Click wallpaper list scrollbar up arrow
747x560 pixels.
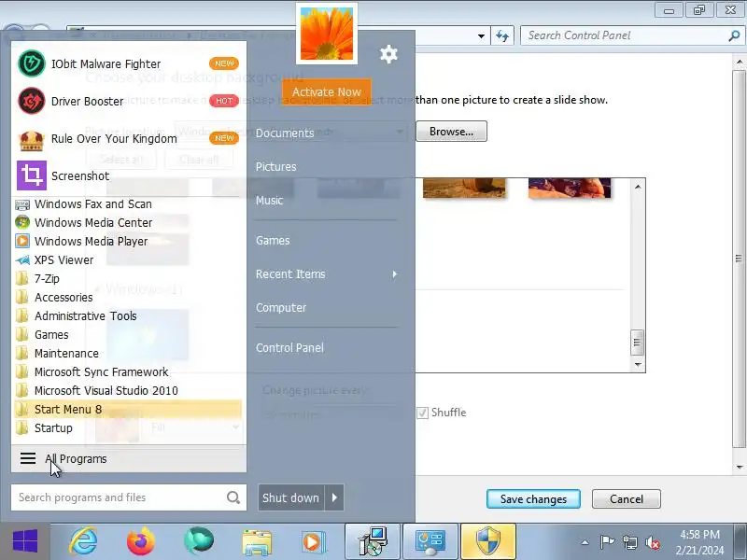pos(638,188)
